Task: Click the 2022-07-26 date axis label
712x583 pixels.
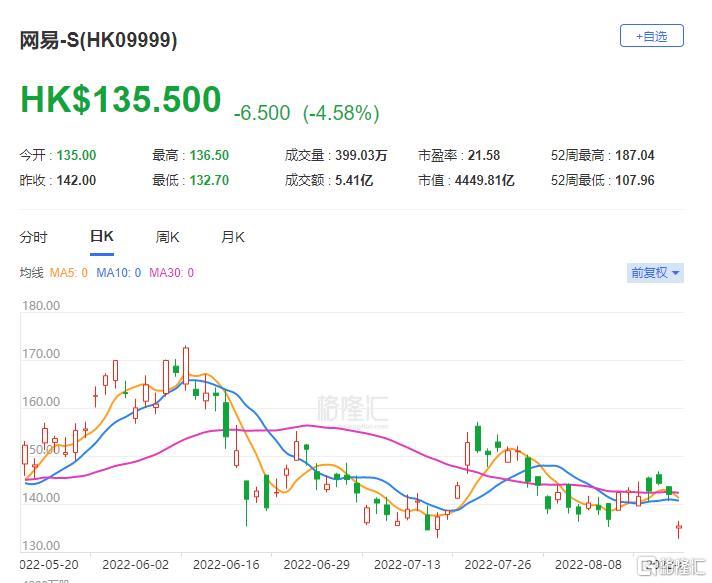Action: click(x=498, y=565)
